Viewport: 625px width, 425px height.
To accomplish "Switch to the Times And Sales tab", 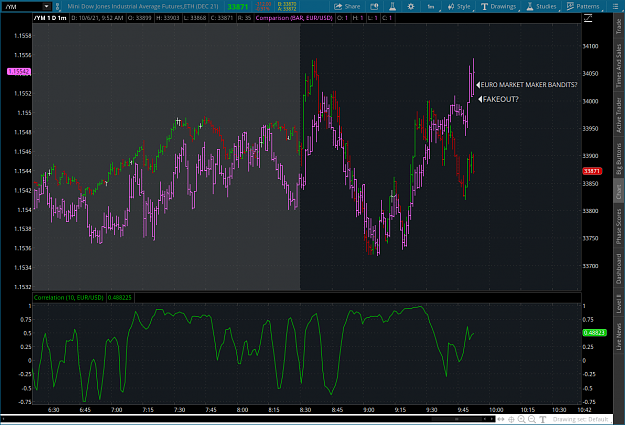I will (x=619, y=66).
